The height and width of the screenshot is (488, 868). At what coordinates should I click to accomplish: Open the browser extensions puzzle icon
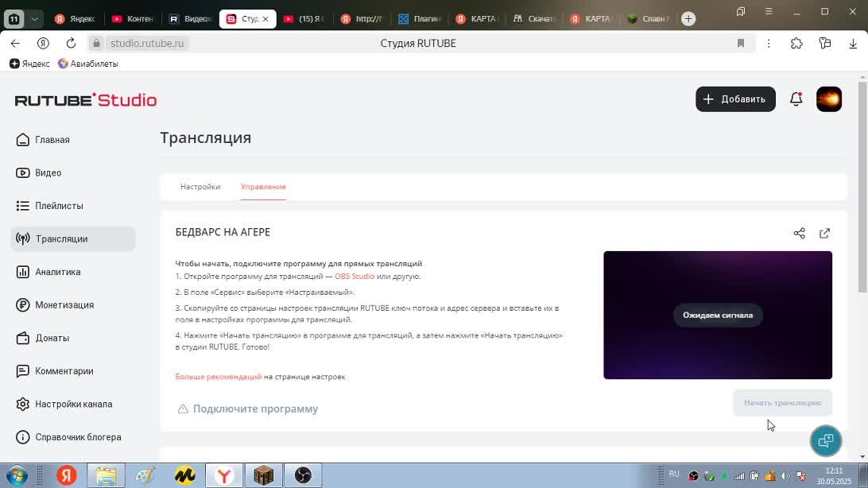click(x=796, y=43)
